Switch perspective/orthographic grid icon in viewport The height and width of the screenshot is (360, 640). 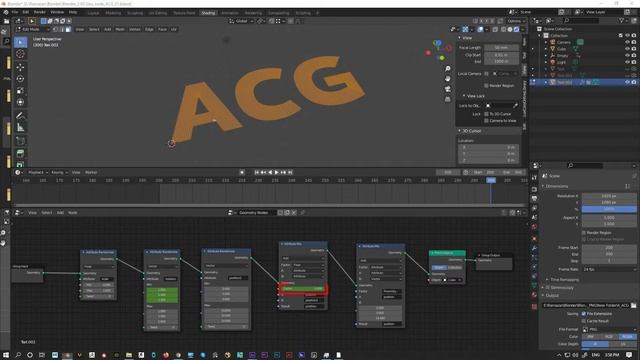point(448,99)
